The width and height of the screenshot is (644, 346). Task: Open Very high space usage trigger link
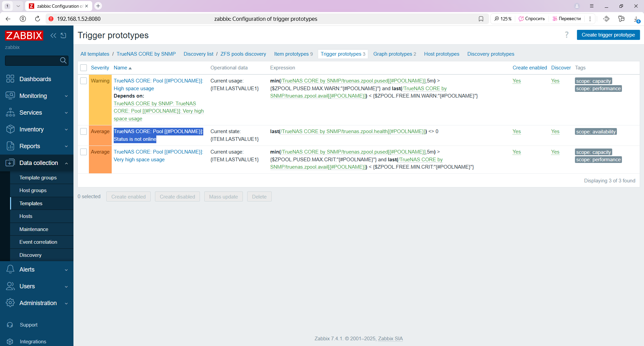[158, 156]
